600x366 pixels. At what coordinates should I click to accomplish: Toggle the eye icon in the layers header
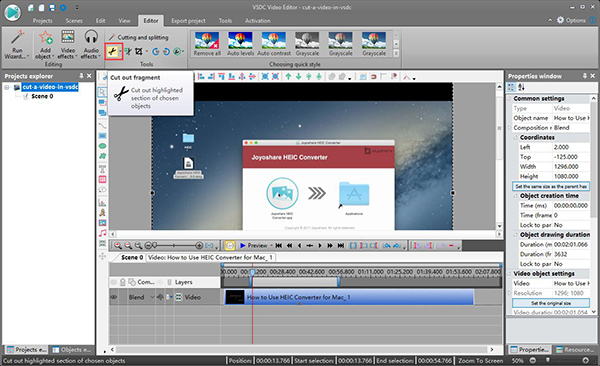click(x=114, y=282)
